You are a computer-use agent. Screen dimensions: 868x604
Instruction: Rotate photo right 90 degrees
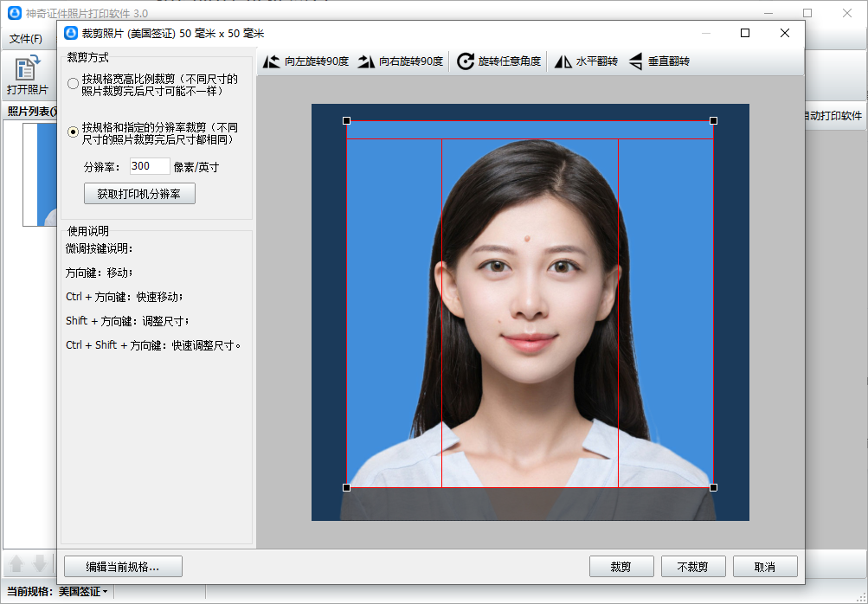[x=401, y=61]
